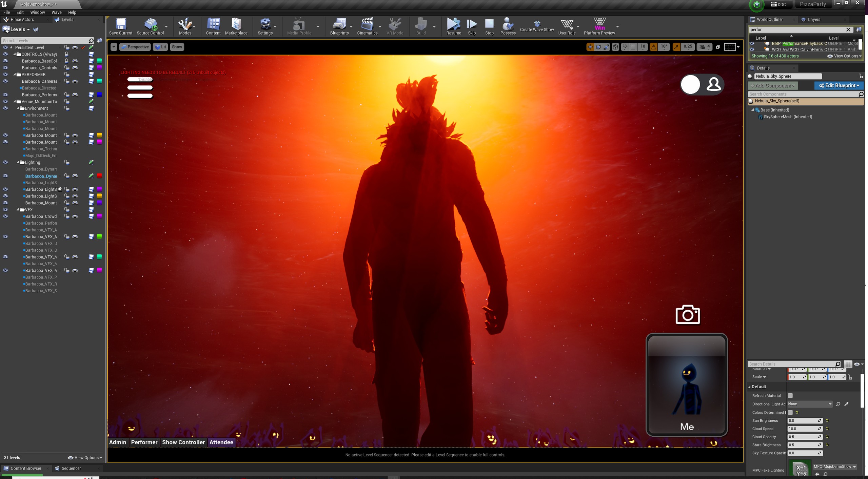Click blue color swatch on Barbacoa_Perform
The height and width of the screenshot is (479, 868).
click(x=99, y=95)
